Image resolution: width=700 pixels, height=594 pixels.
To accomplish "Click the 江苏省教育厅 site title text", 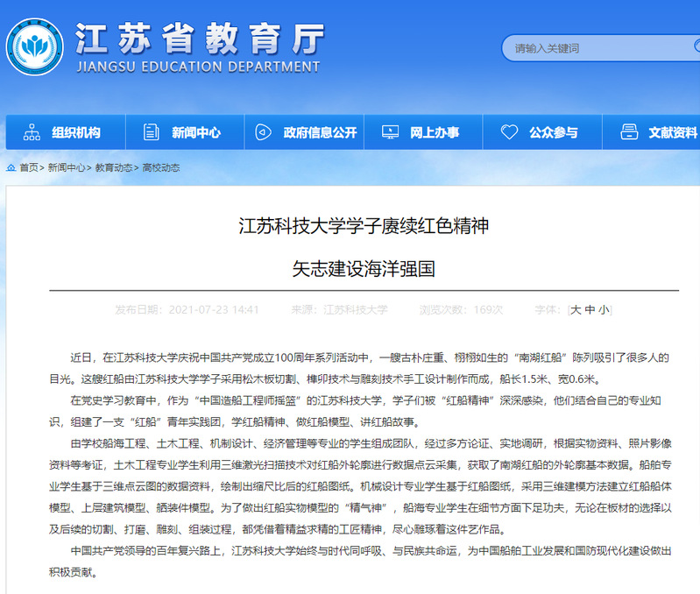I will pos(200,38).
